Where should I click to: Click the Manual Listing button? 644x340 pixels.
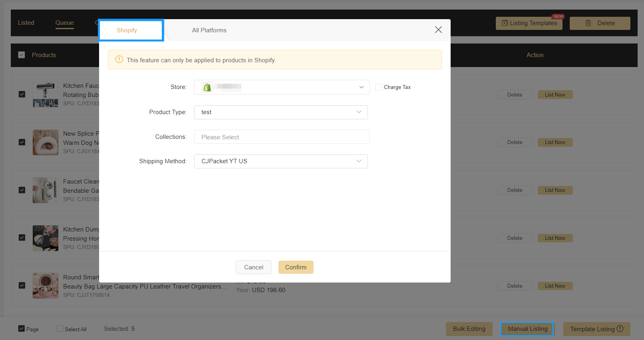[527, 329]
